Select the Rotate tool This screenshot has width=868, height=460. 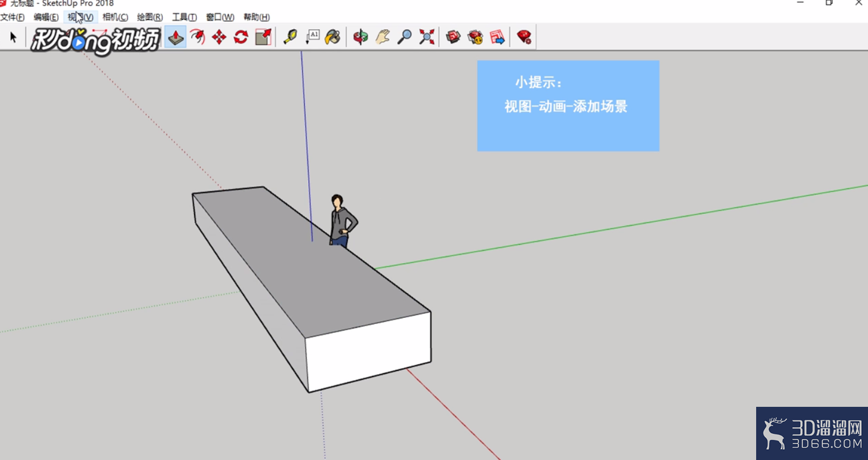tap(241, 37)
